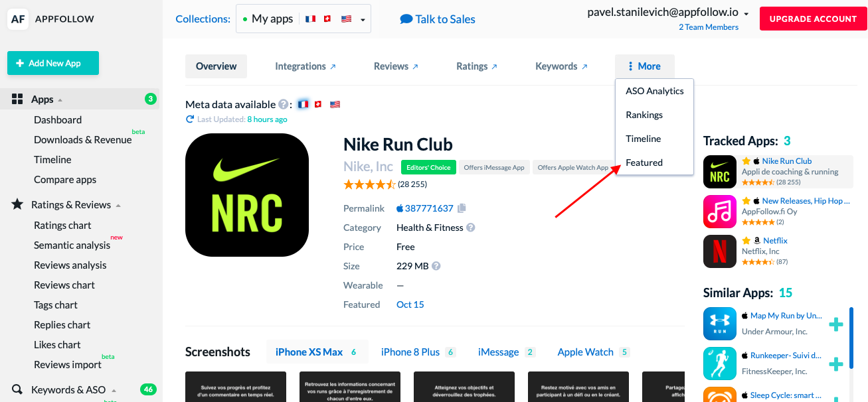Collapse the Ratings & Reviews section arrow

(x=118, y=206)
